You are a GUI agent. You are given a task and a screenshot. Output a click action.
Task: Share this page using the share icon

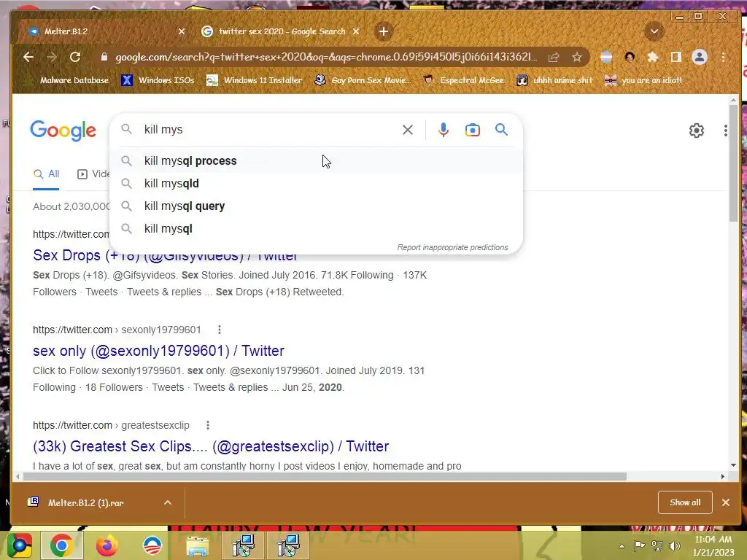click(554, 57)
